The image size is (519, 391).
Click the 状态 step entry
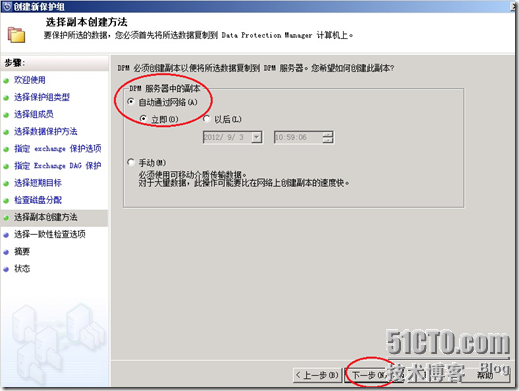point(22,269)
